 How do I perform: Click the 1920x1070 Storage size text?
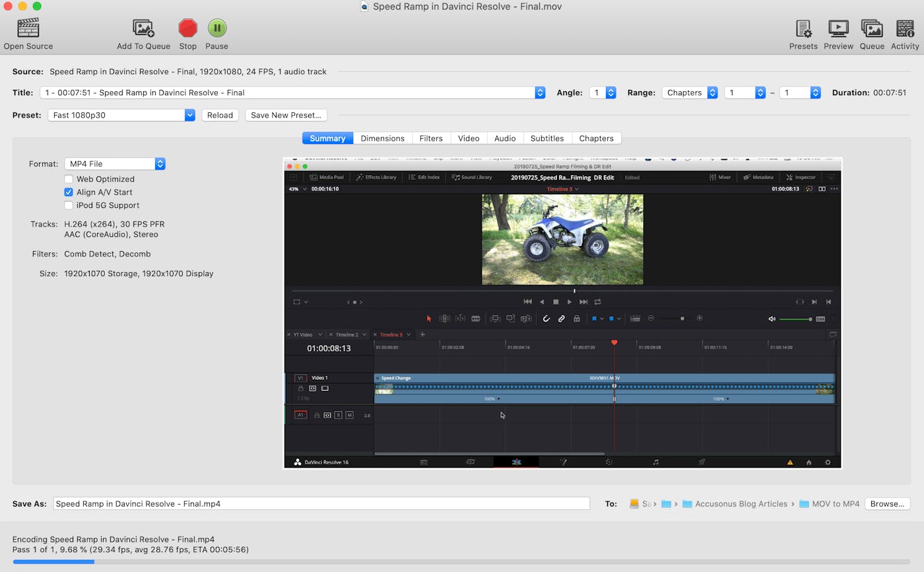tap(139, 273)
